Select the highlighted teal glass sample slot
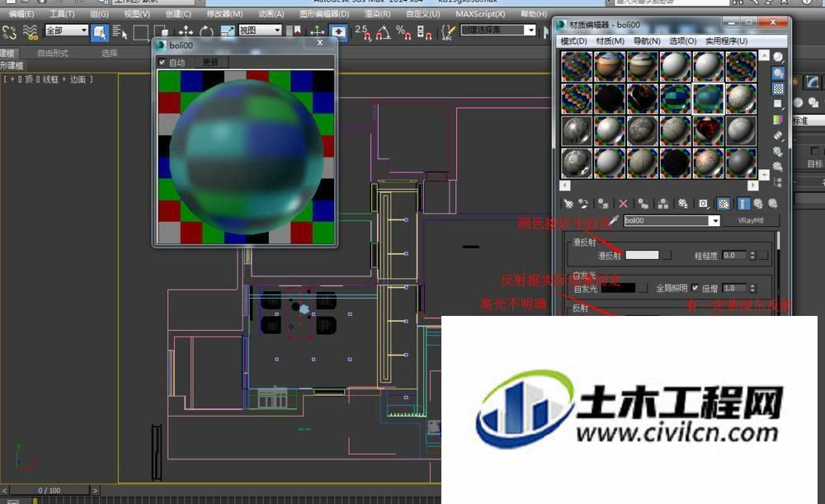This screenshot has width=825, height=504. click(x=708, y=98)
